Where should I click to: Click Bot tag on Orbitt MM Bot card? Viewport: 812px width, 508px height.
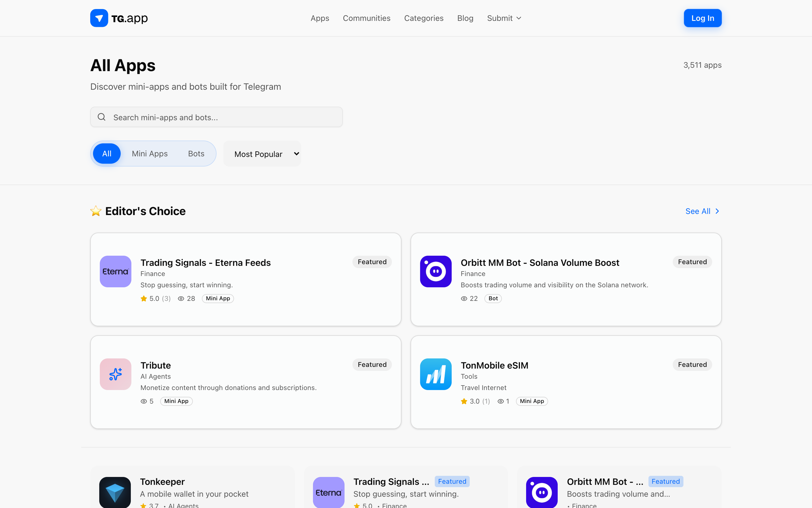(x=493, y=298)
